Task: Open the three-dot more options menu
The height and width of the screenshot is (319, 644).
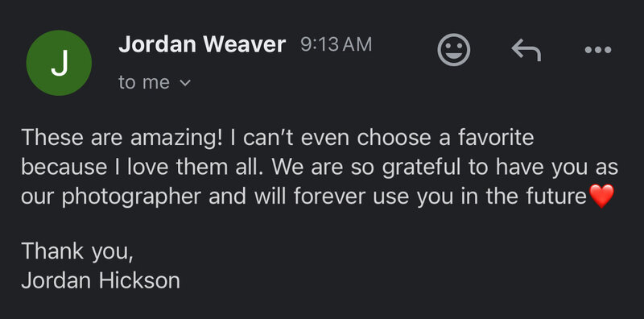Action: [598, 50]
